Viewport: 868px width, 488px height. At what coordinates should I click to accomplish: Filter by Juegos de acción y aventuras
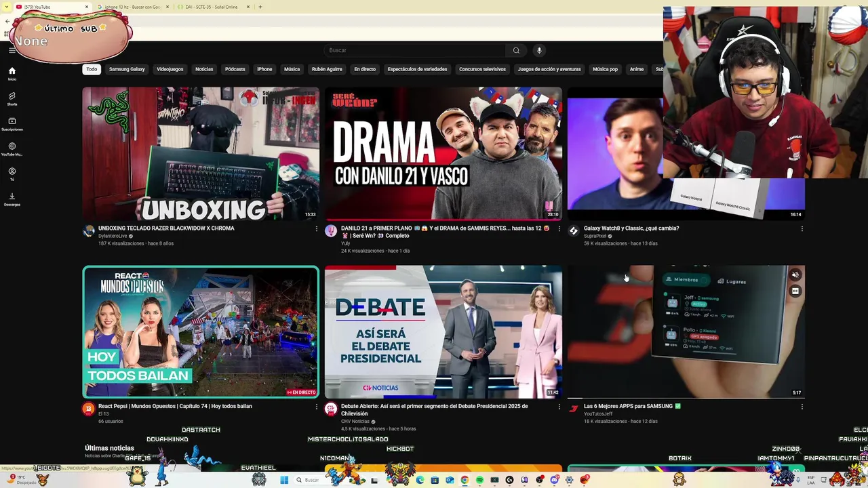click(x=549, y=69)
